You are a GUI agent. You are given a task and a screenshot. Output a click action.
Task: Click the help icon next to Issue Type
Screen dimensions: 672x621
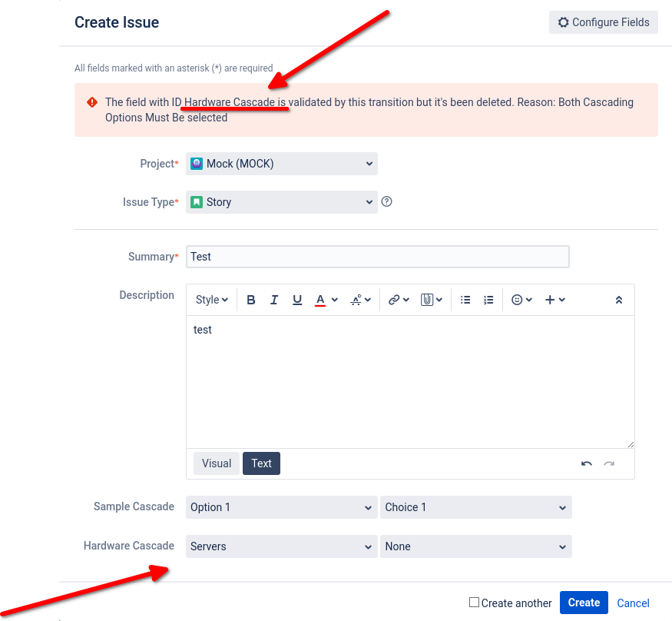(x=386, y=201)
